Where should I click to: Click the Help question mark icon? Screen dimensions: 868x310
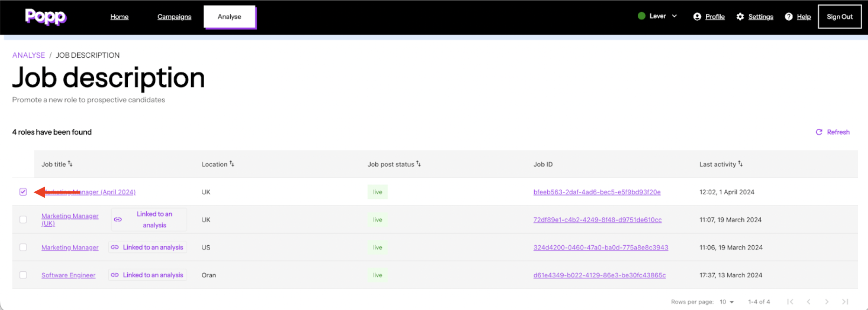(x=788, y=17)
